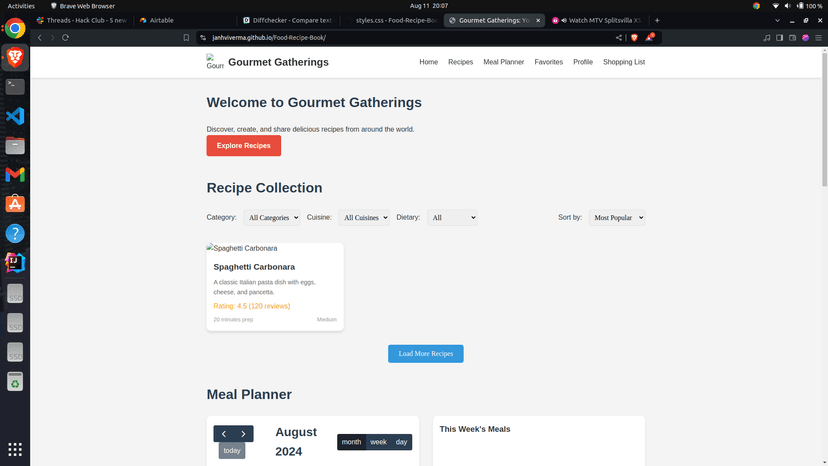The image size is (828, 466).
Task: Reload the page with the refresh icon
Action: click(66, 37)
